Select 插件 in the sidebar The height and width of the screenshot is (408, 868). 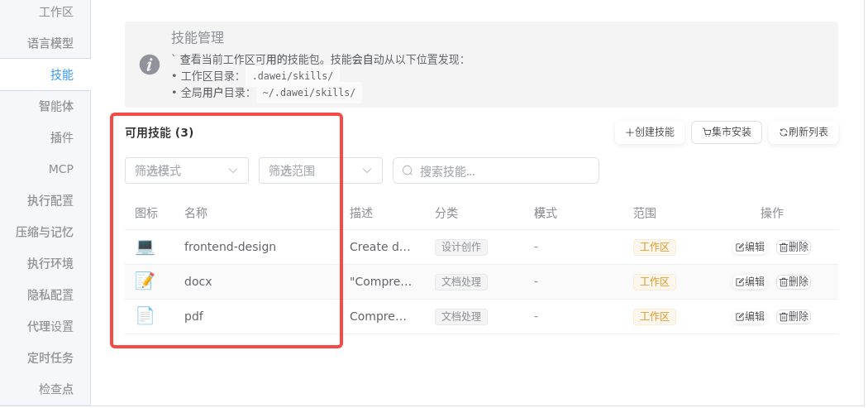point(62,137)
